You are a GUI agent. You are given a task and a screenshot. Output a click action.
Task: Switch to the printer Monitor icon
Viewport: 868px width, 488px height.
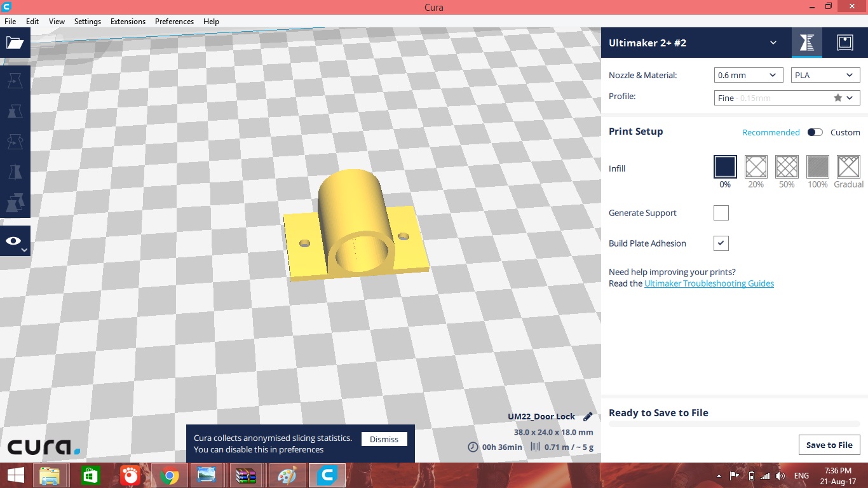pyautogui.click(x=844, y=43)
